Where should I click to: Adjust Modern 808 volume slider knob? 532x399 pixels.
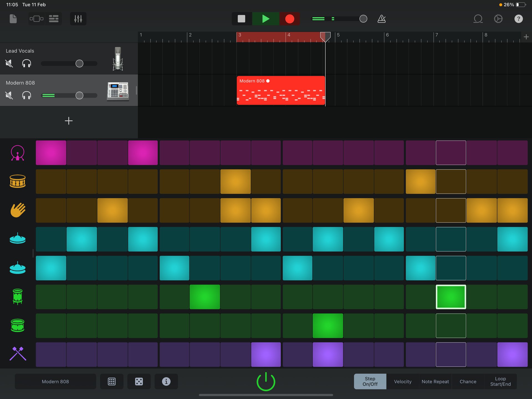click(x=79, y=95)
